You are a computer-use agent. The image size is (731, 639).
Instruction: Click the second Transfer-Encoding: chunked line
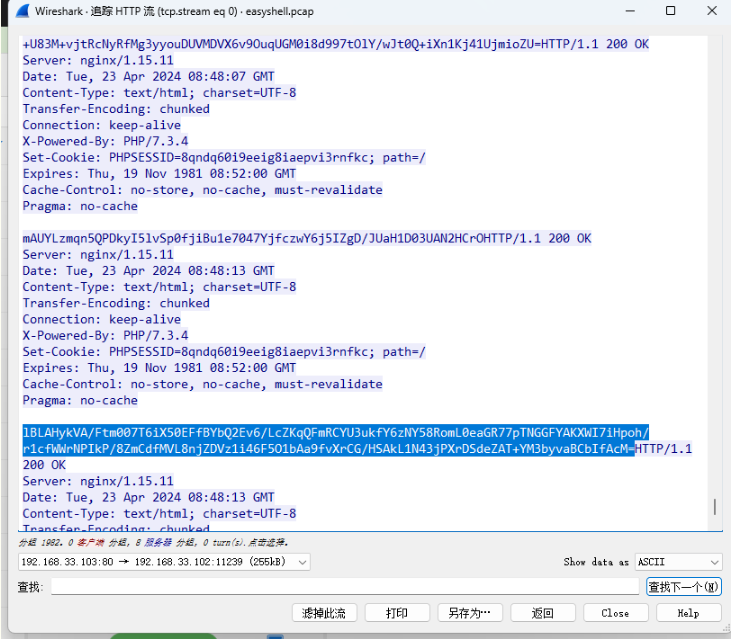point(116,303)
